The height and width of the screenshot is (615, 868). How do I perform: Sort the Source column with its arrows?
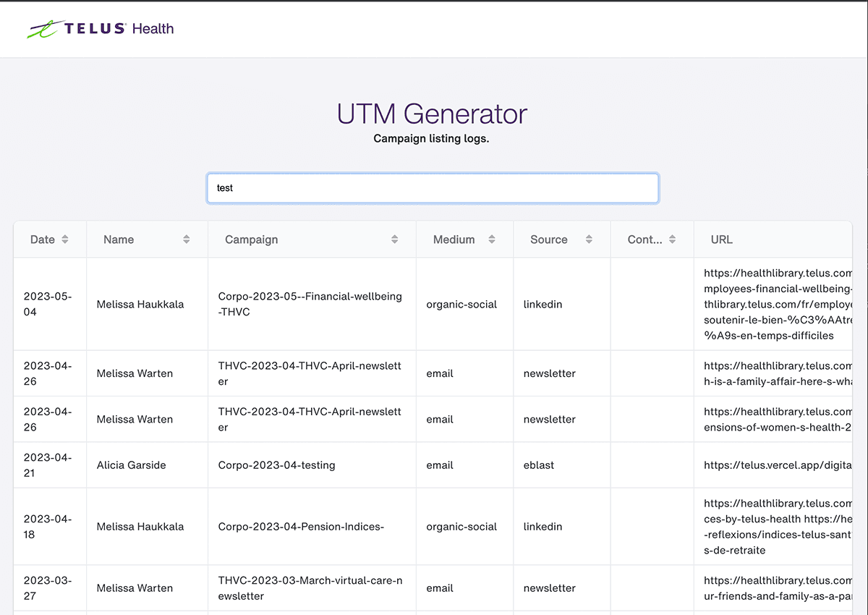(589, 239)
